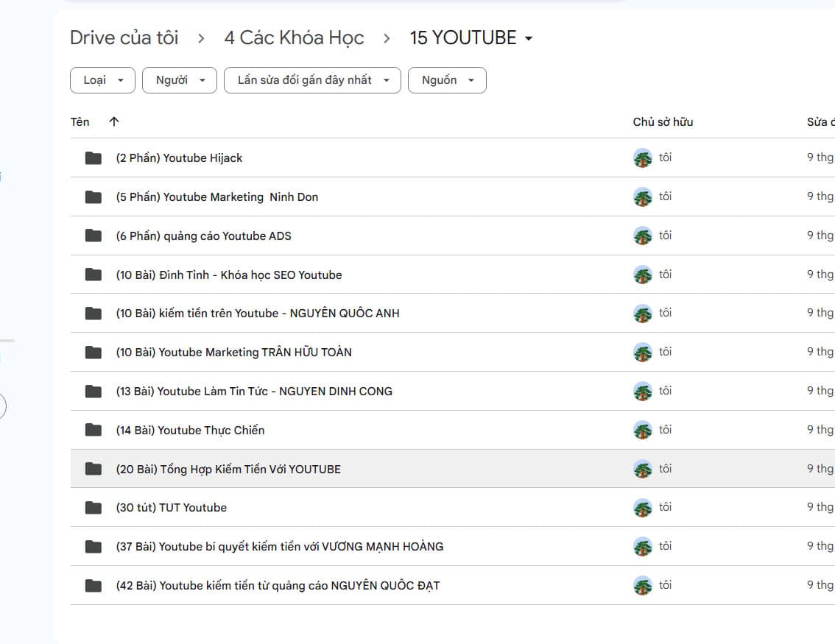Click folder icon for Youtube Làm Tin Tức
The image size is (835, 644).
click(94, 392)
